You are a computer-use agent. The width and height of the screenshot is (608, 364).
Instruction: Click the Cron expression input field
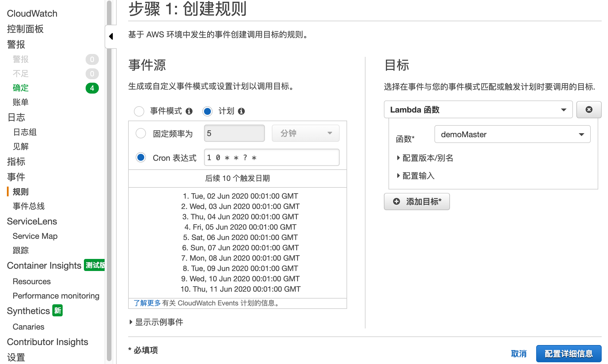tap(272, 158)
